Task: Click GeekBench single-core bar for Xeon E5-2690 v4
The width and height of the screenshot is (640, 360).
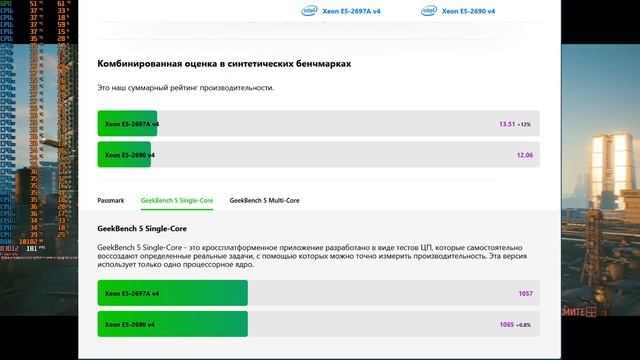Action: 318,324
